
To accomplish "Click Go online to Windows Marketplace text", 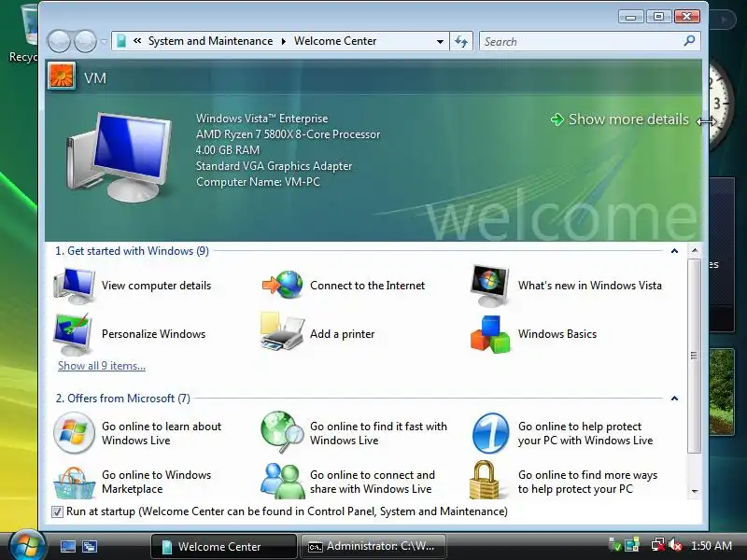I will coord(156,482).
